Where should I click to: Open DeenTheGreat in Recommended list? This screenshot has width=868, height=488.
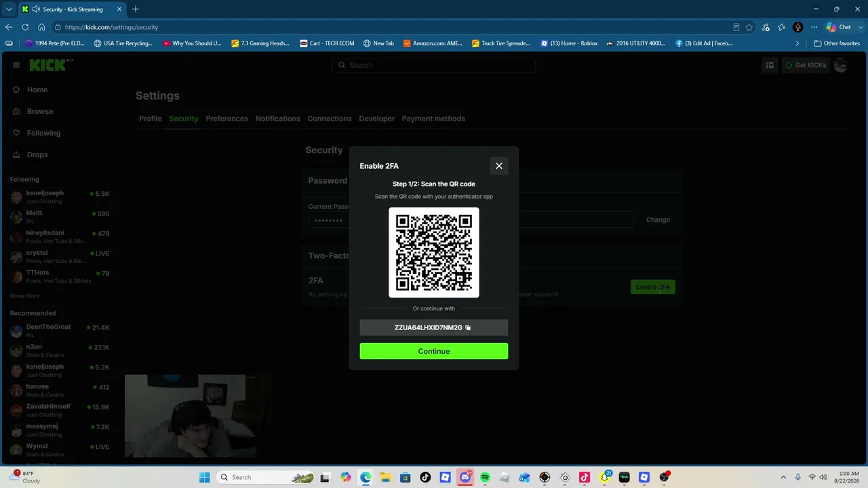click(60, 330)
